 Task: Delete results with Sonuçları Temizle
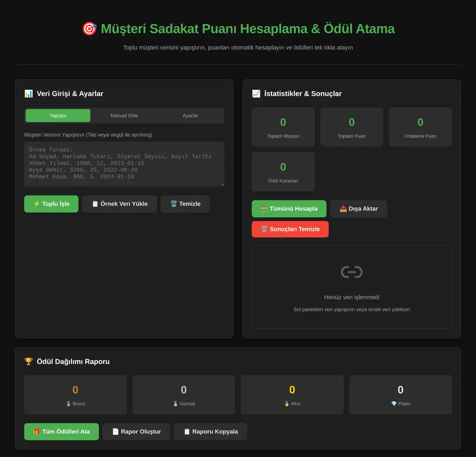(290, 229)
